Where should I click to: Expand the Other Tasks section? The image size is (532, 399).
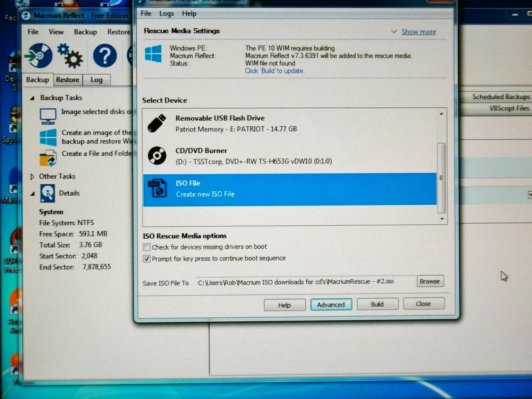(32, 177)
